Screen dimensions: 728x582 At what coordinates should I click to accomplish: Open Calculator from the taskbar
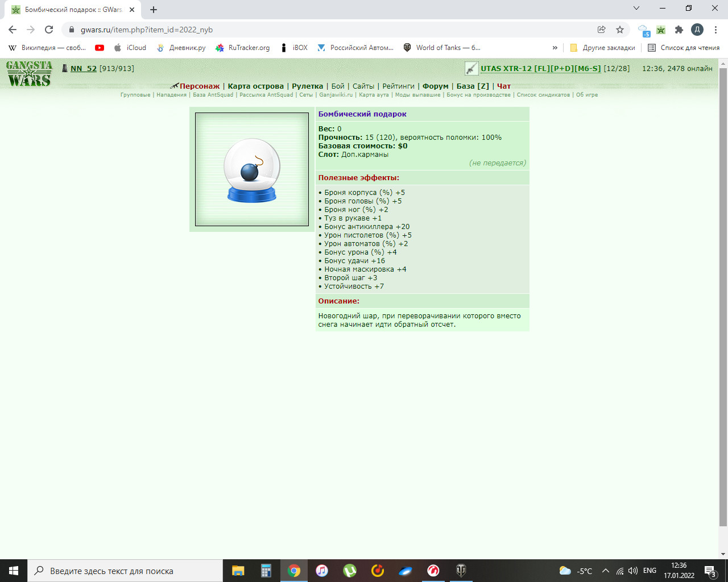point(266,571)
